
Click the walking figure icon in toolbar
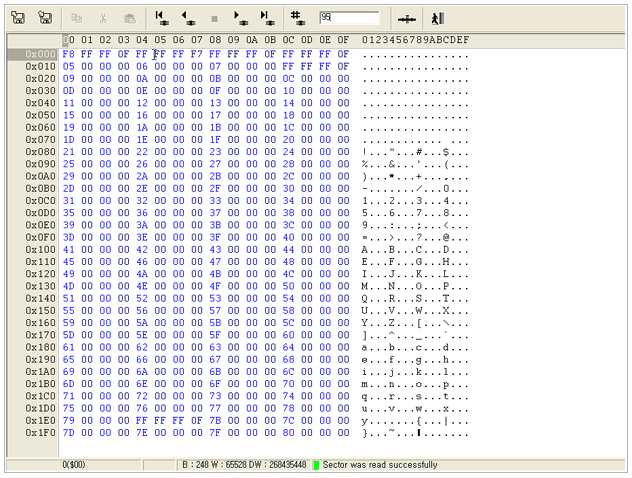(437, 18)
